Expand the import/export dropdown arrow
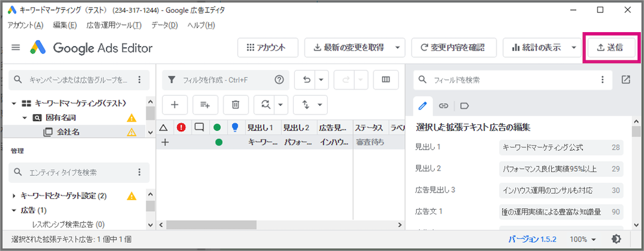 [x=321, y=105]
